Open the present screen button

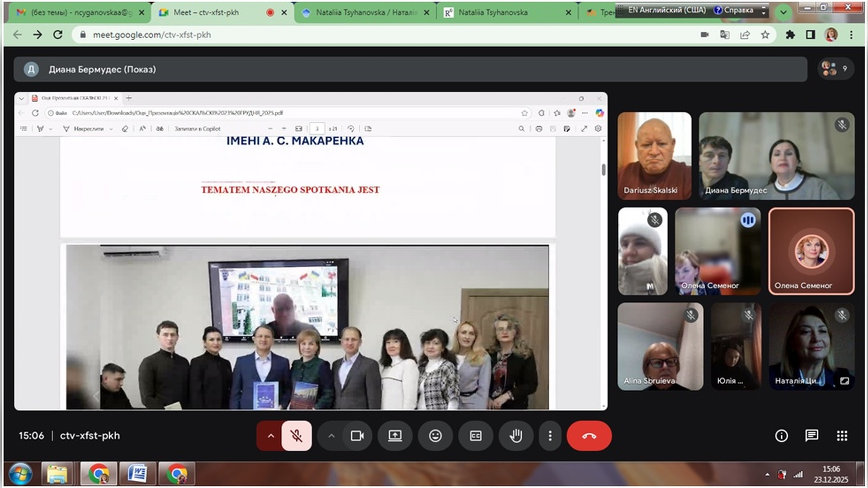point(395,436)
